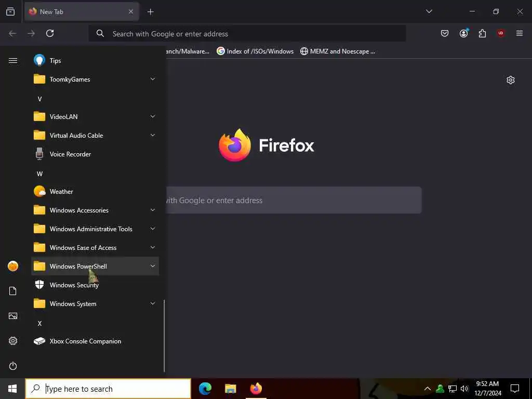Expand Windows Ease of Access folder

(95, 247)
